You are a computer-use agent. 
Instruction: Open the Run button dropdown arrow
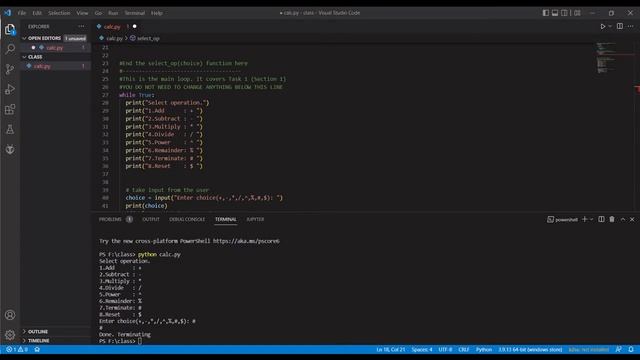pos(610,26)
